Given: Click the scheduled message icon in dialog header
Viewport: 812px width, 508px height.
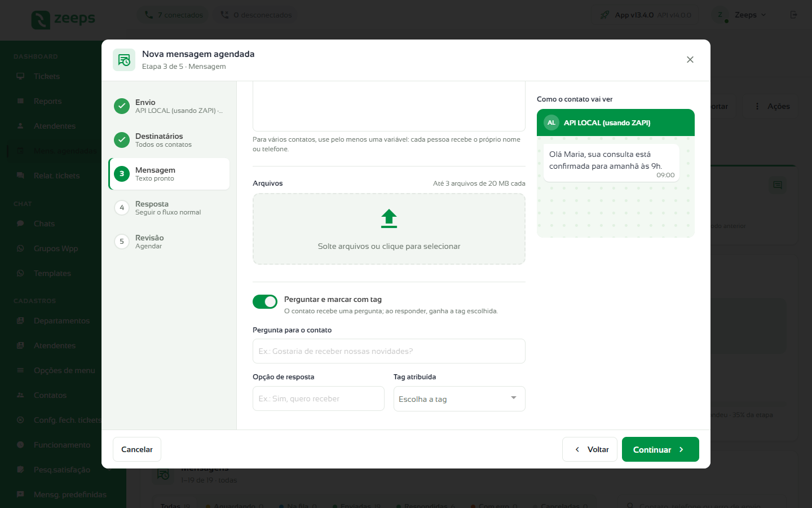Looking at the screenshot, I should (124, 60).
